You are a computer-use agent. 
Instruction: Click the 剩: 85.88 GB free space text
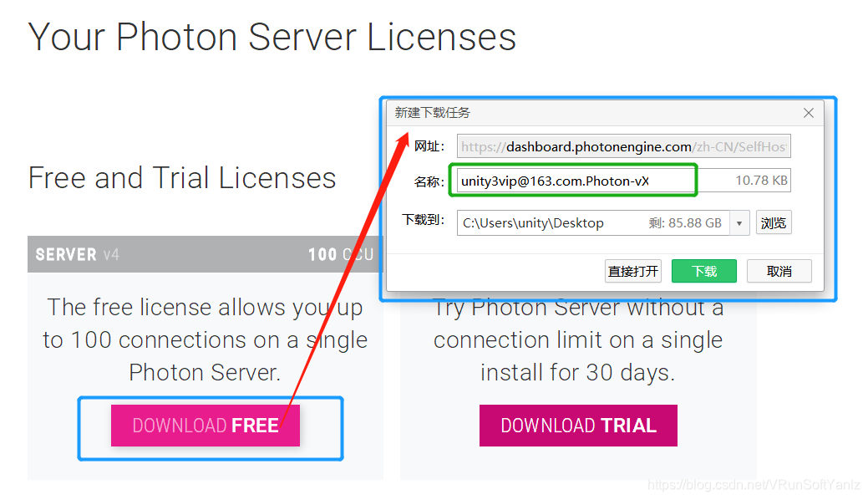click(685, 223)
